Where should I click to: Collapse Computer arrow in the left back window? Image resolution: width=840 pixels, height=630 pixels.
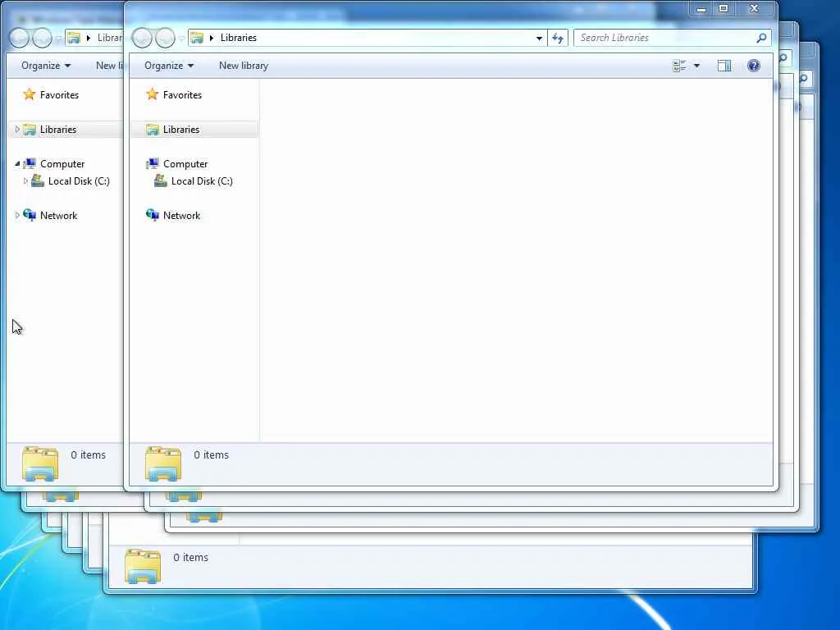point(17,163)
